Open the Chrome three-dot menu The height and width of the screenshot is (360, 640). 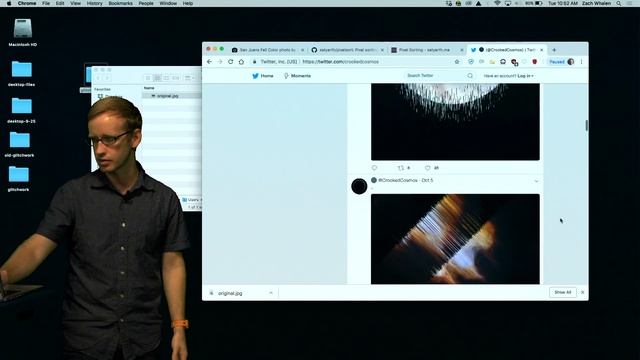582,62
